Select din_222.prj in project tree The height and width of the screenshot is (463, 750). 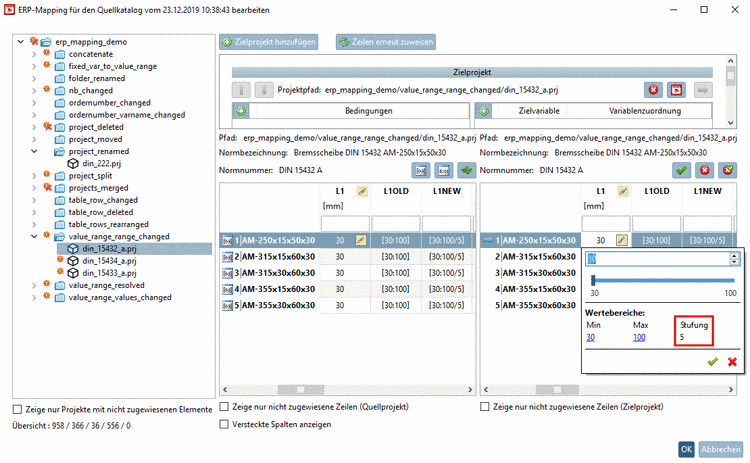[x=101, y=164]
